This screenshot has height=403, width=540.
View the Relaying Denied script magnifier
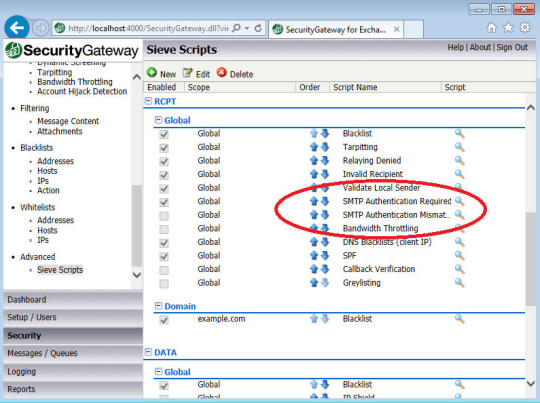click(459, 161)
